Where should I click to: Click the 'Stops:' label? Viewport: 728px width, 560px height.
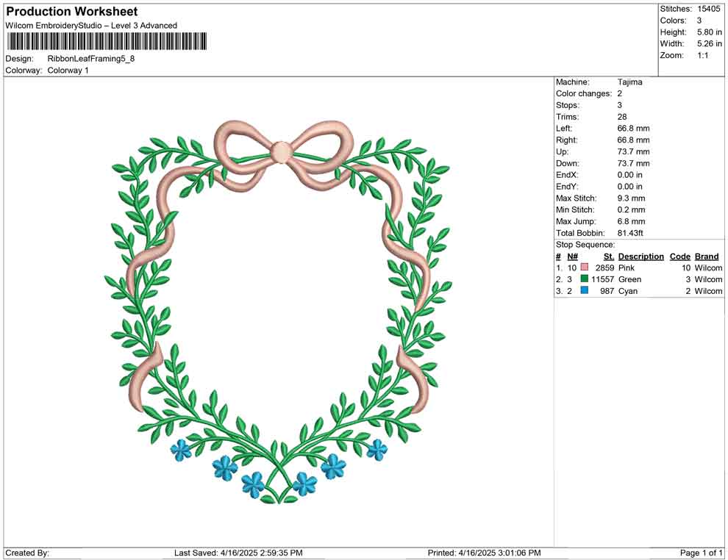(x=568, y=105)
